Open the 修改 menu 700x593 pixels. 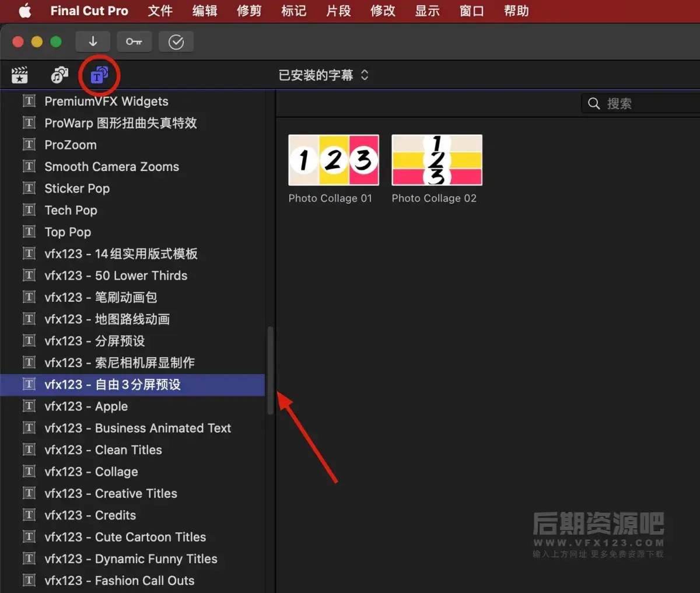tap(383, 11)
